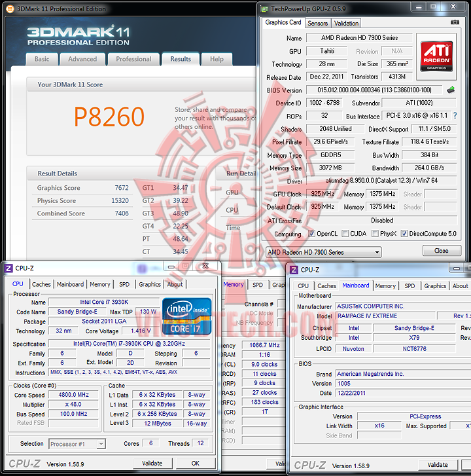Click the GPU-Z title bar app icon
This screenshot has height=476, width=471.
tap(264, 9)
